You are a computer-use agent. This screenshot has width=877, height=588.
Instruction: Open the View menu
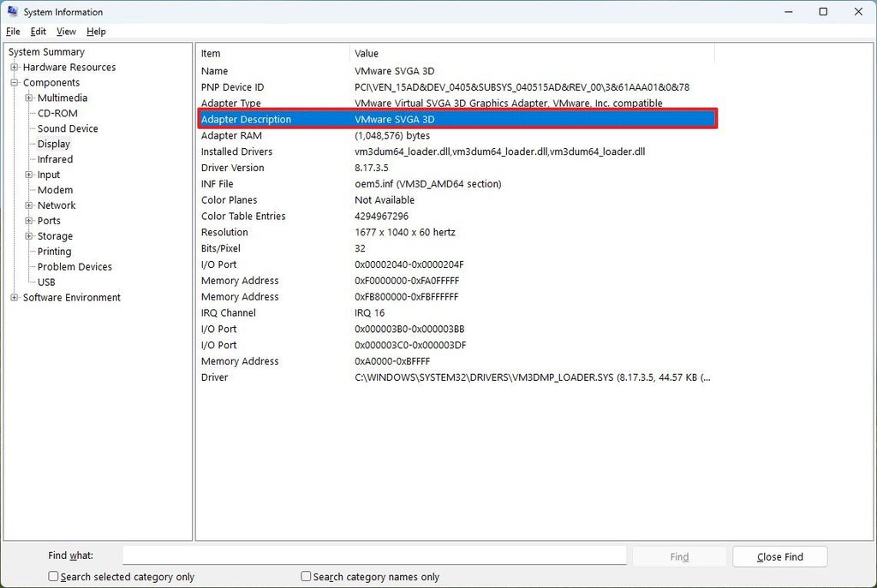pyautogui.click(x=66, y=32)
